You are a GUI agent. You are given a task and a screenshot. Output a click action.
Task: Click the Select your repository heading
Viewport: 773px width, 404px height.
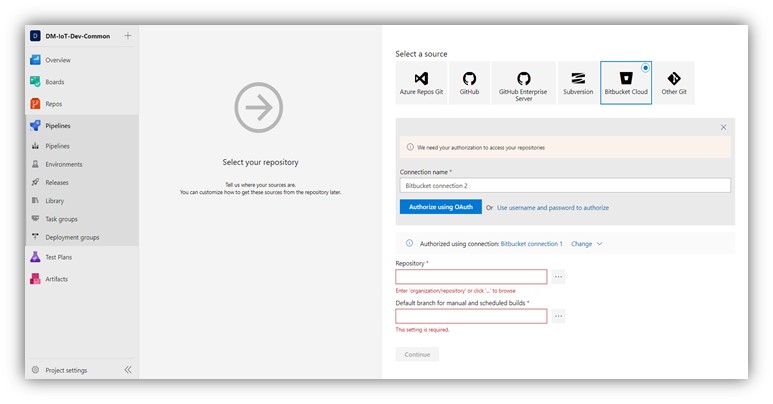tap(260, 162)
